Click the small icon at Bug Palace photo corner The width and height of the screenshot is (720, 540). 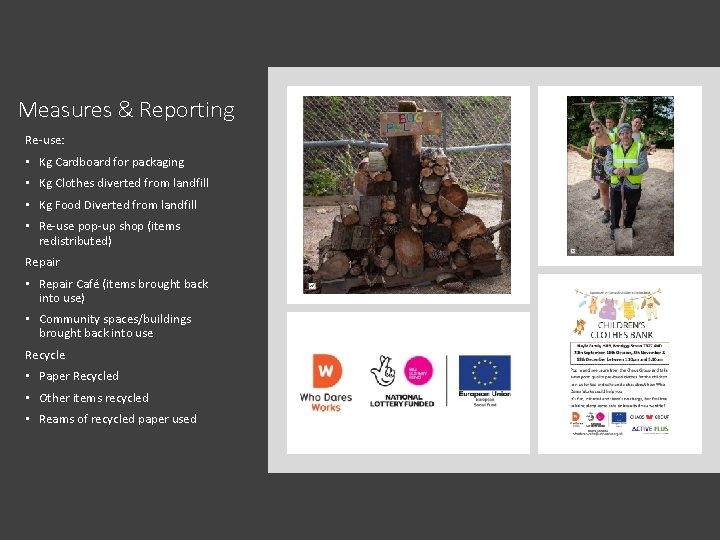click(312, 286)
